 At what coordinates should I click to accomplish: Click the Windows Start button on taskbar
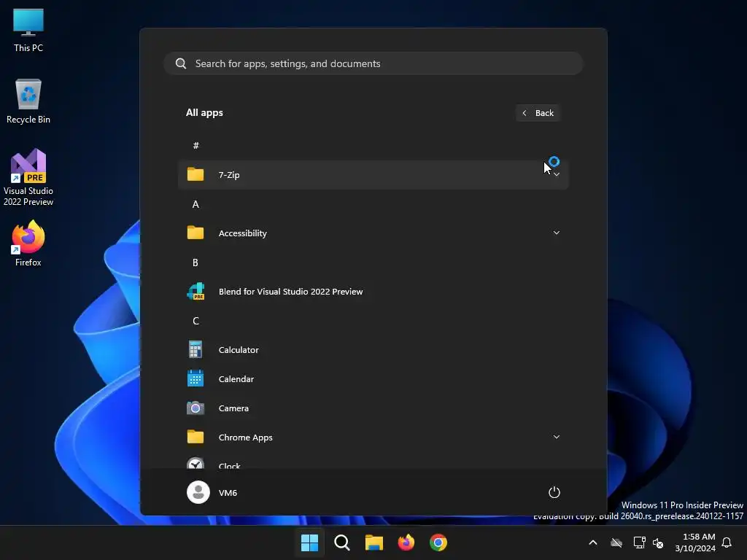[x=309, y=542]
